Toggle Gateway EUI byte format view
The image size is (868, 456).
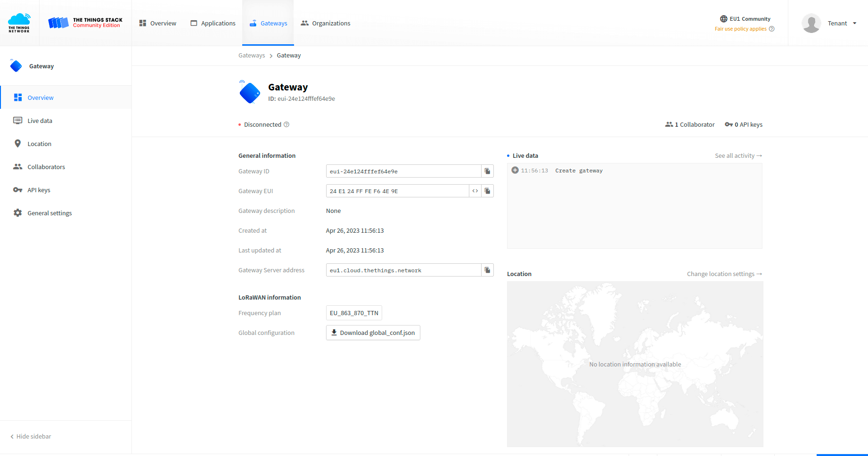[475, 191]
